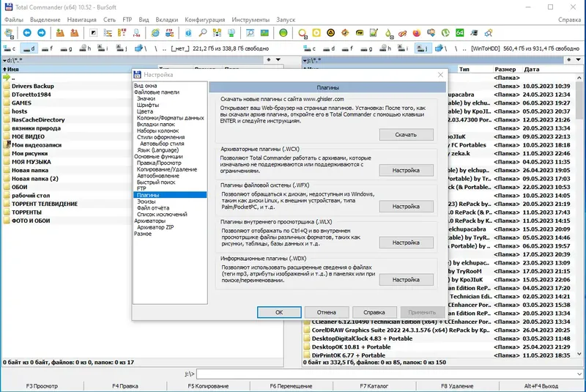
Task: Click the uTorrent toolbar icon
Action: (445, 33)
